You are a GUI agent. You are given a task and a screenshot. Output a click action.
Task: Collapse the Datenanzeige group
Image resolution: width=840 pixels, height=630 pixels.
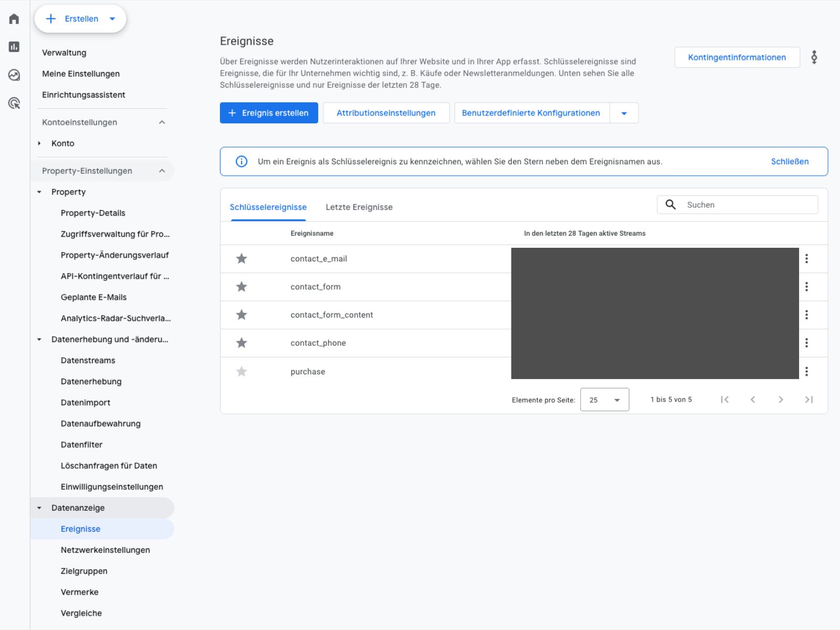pyautogui.click(x=39, y=508)
